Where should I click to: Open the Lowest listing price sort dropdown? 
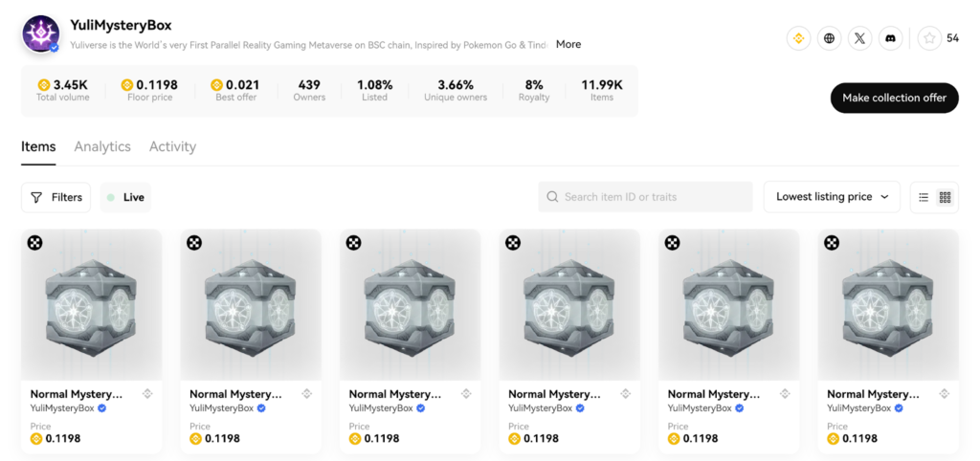(832, 197)
